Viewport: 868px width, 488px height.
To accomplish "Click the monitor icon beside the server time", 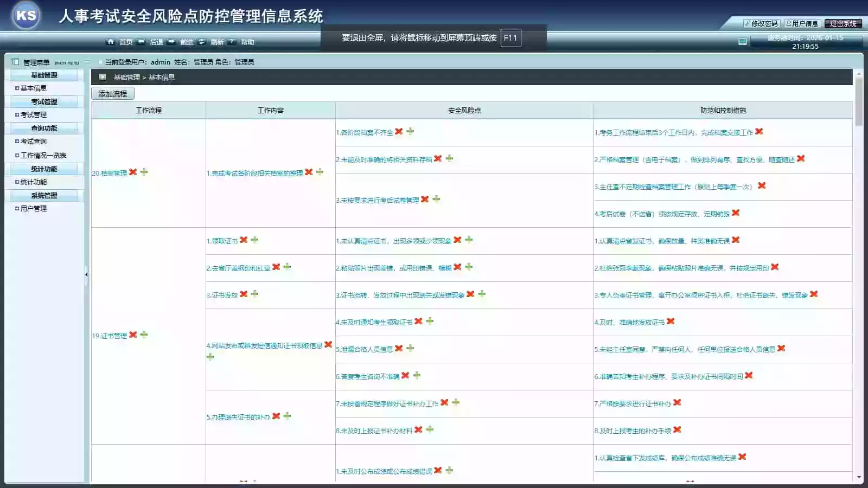I will (x=743, y=42).
